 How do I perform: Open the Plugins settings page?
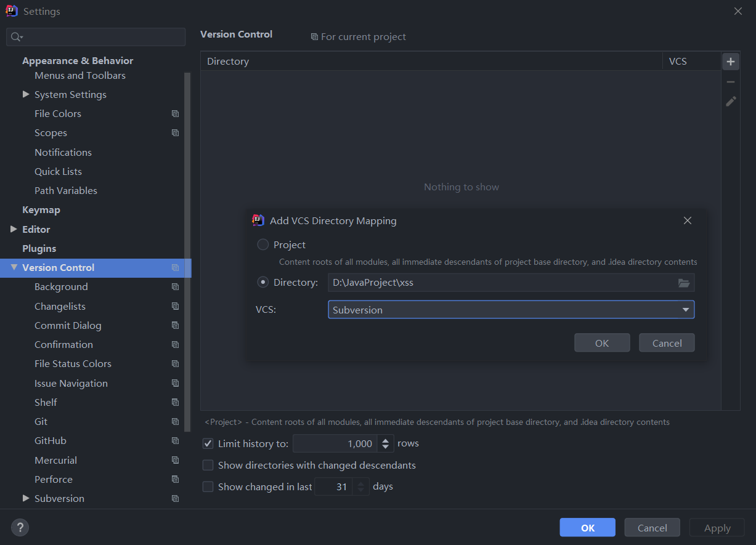point(39,248)
